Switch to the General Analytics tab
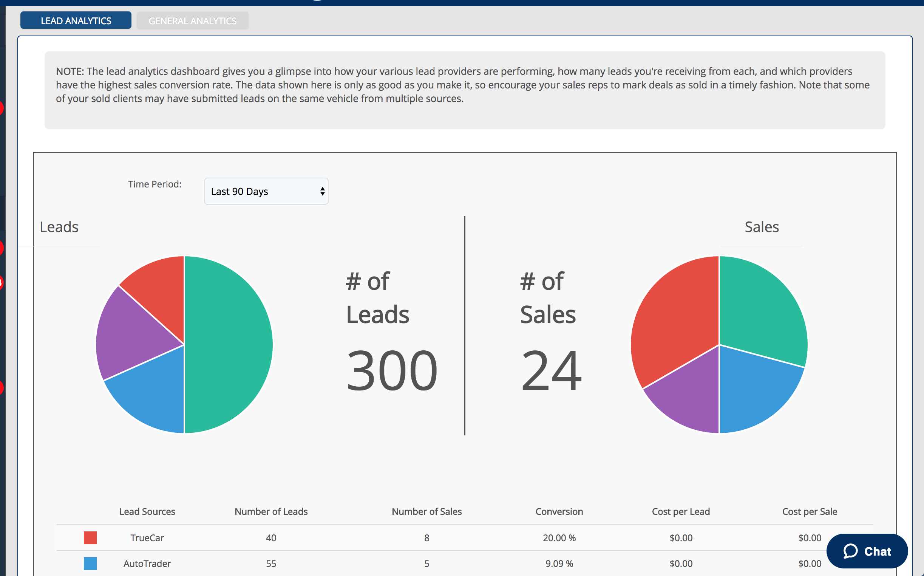This screenshot has height=576, width=924. pos(192,20)
